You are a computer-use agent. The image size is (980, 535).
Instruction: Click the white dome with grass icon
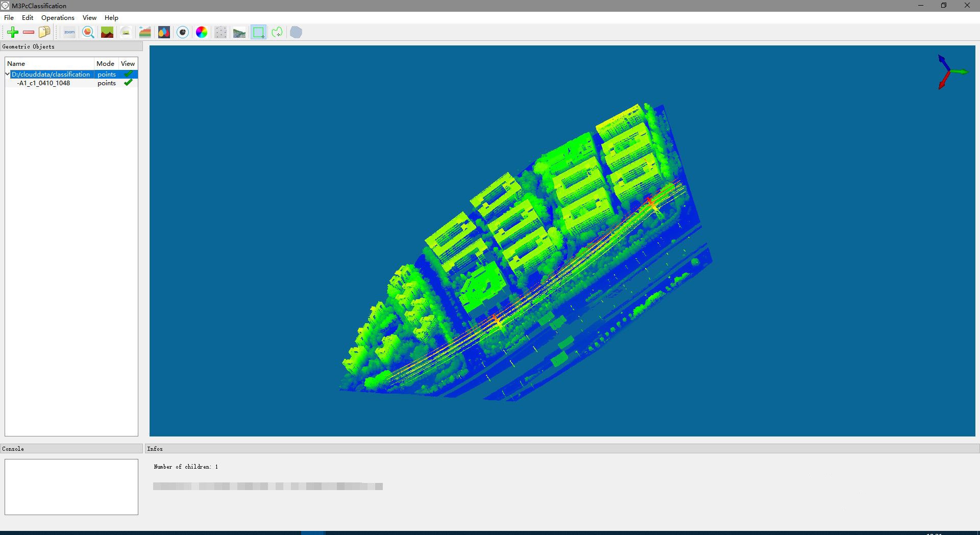126,32
